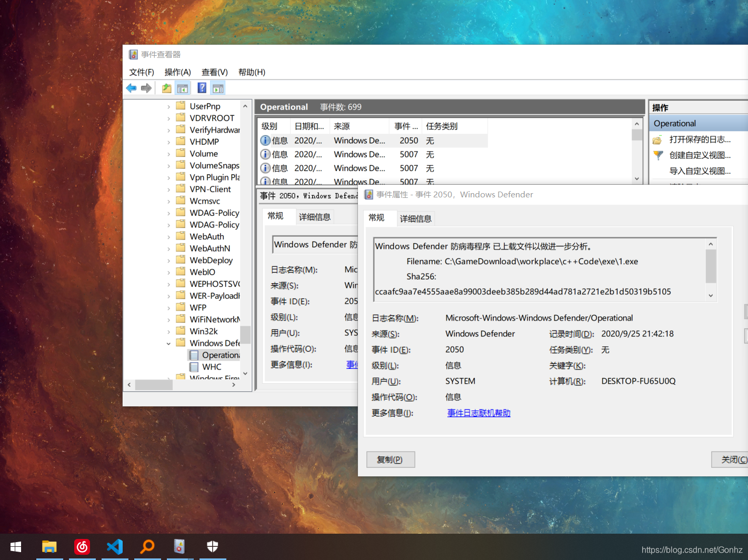Open the 文件(F) menu
Screen dimensions: 748x560
[x=142, y=72]
